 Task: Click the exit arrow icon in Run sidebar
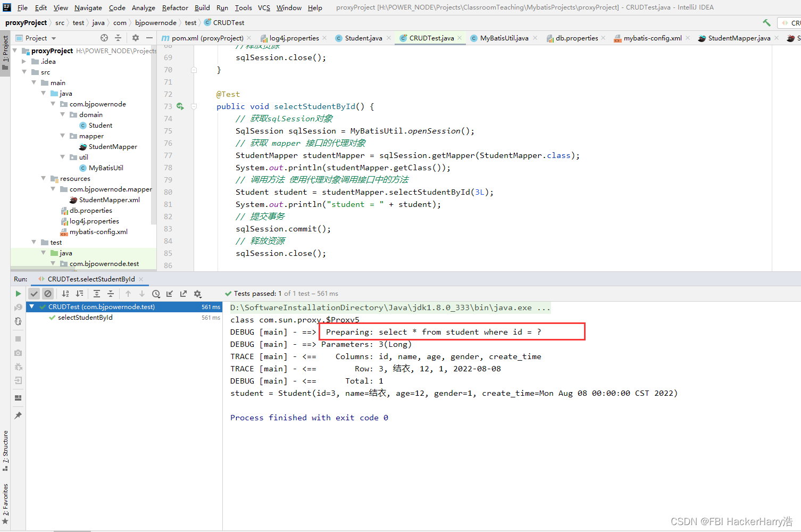18,380
